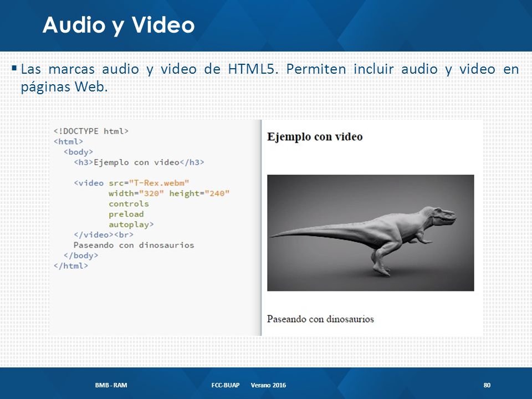Click the slide title 'Audio y Video'
The width and height of the screenshot is (532, 399).
119,25
